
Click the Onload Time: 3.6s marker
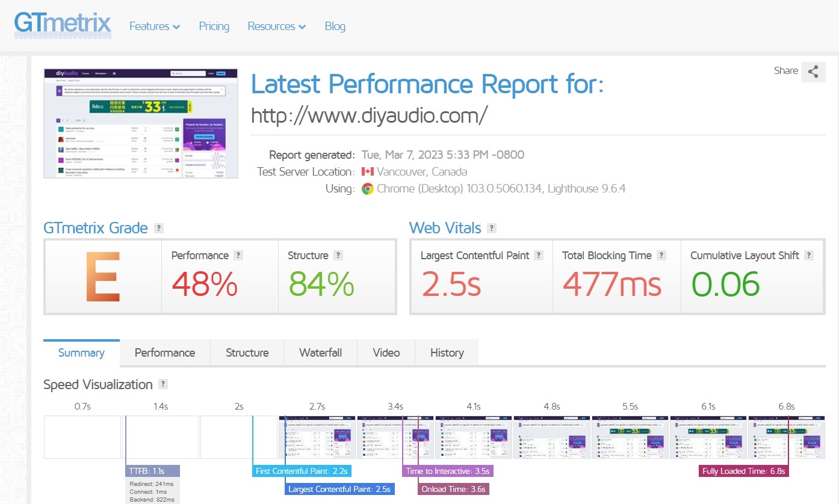coord(453,489)
